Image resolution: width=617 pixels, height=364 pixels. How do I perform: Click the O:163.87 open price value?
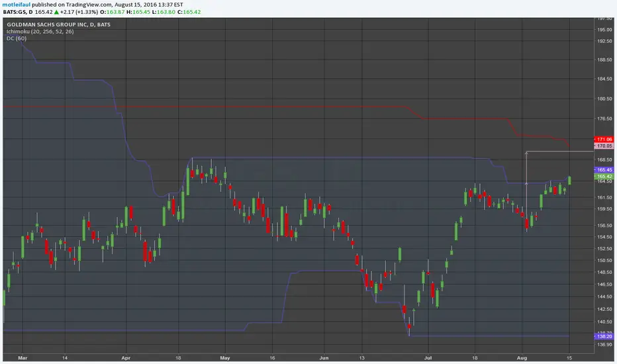[113, 12]
